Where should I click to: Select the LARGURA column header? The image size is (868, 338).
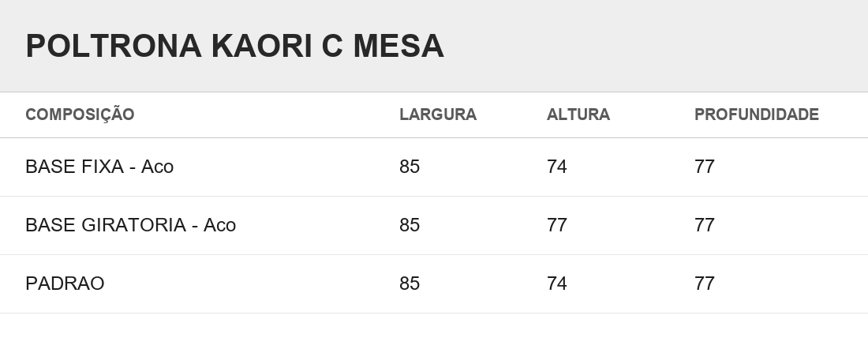point(438,115)
